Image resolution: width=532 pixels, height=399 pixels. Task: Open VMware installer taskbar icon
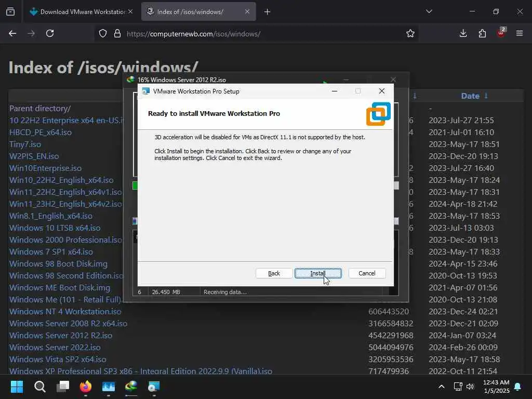(154, 387)
